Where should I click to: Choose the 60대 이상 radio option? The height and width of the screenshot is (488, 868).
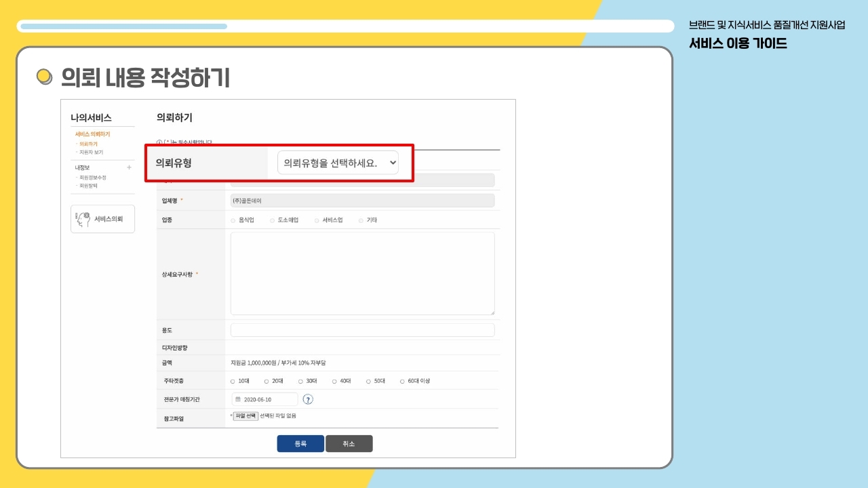[402, 381]
